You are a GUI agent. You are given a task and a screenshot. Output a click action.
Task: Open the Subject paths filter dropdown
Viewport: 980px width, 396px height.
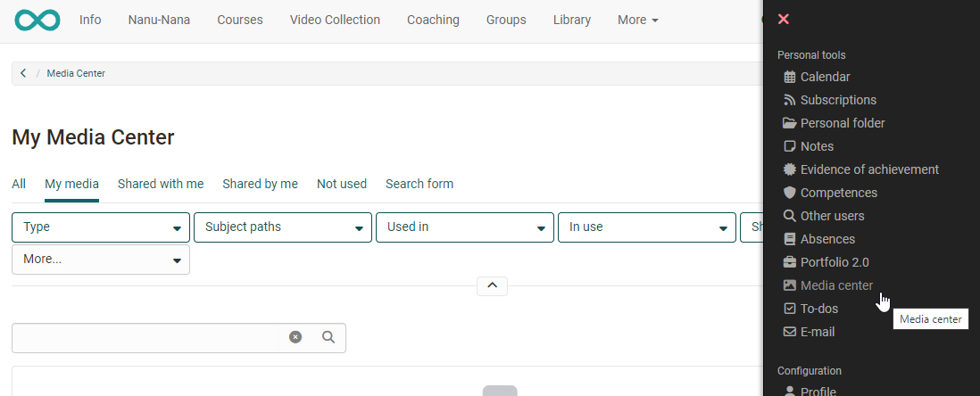(283, 227)
